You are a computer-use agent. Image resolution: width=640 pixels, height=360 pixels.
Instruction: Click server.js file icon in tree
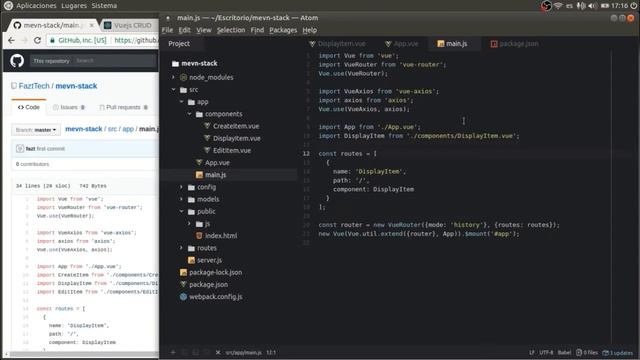[x=191, y=260]
